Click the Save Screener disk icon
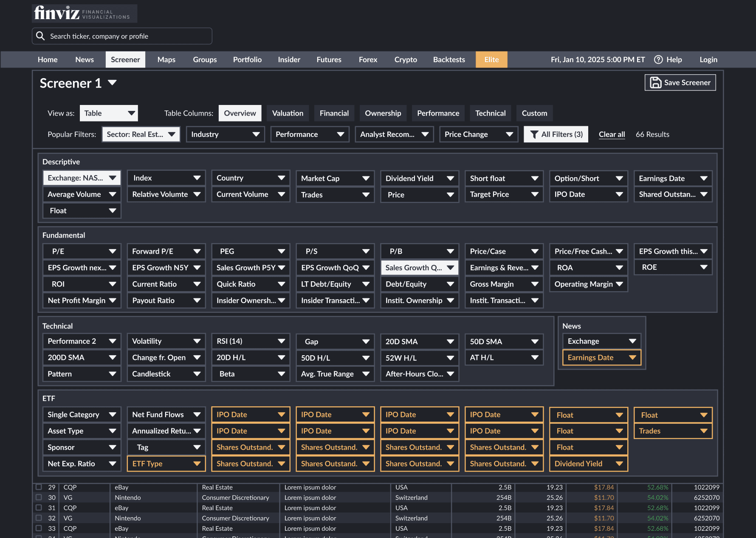756x538 pixels. 655,82
